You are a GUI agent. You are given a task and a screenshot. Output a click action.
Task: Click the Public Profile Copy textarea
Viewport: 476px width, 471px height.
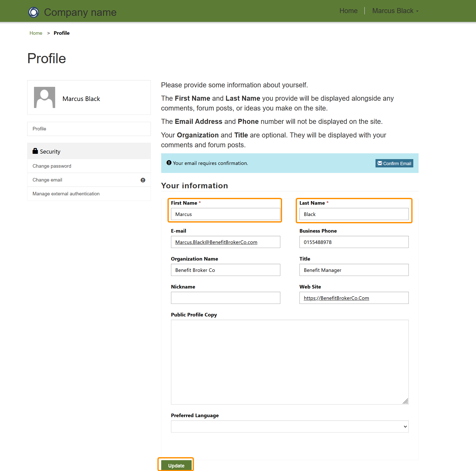[290, 362]
